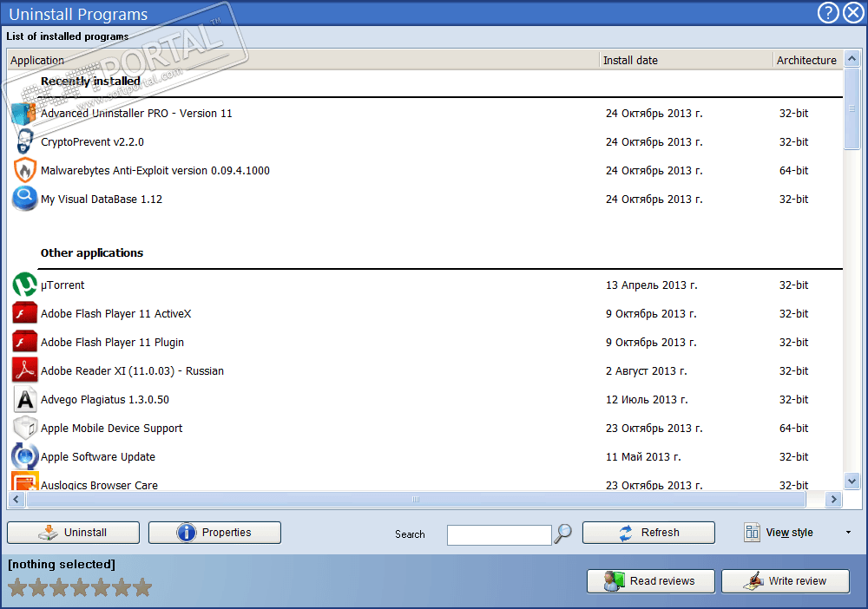The width and height of the screenshot is (868, 609).
Task: Click the Malwarebytes Anti-Exploit shield icon
Action: [x=24, y=170]
